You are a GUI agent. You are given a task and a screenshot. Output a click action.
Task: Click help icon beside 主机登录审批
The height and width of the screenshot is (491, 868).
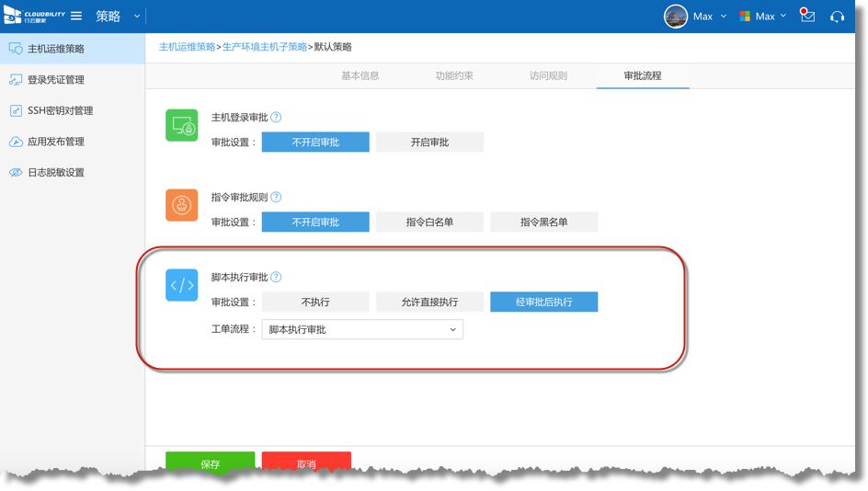point(276,118)
